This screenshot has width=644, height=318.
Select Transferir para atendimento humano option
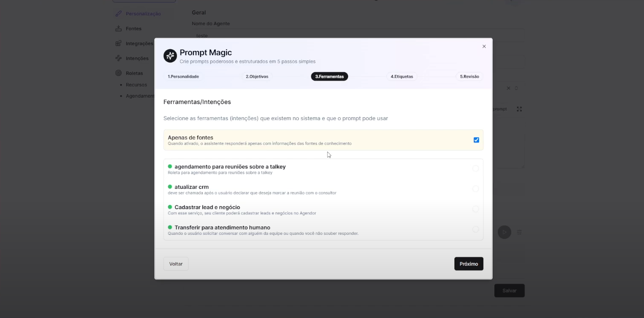click(475, 229)
